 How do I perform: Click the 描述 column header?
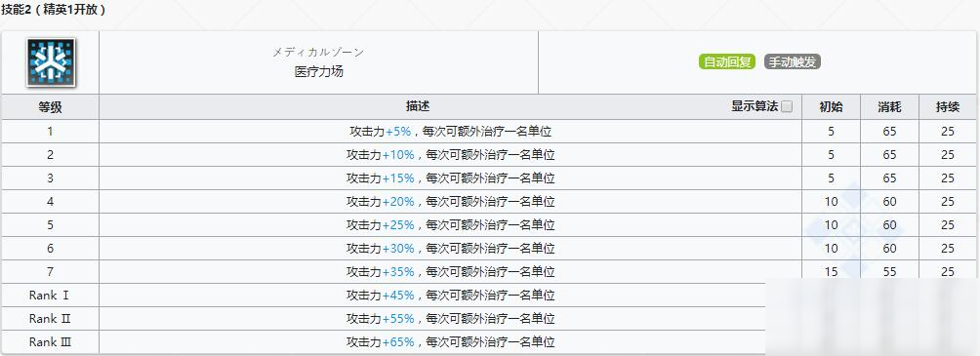click(418, 107)
